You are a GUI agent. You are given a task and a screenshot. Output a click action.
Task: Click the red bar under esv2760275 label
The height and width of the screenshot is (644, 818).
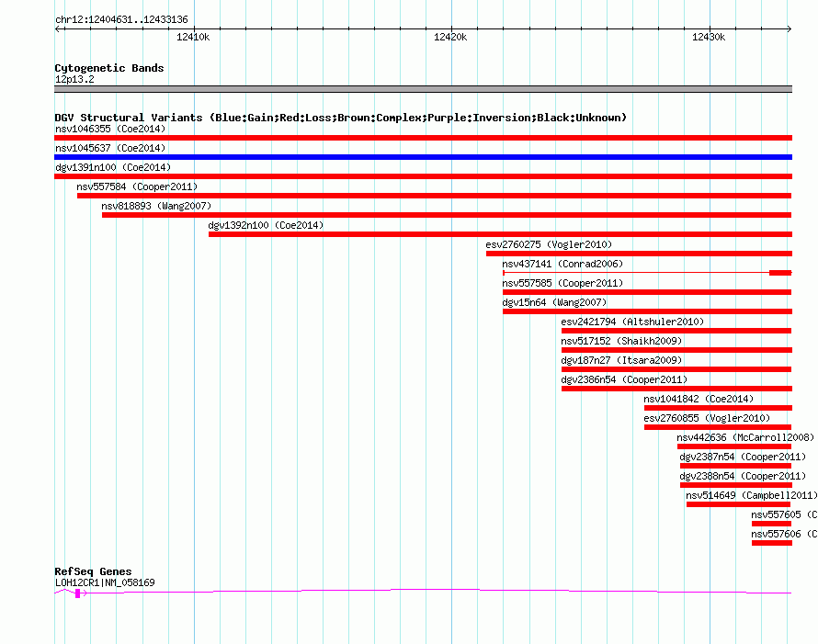(639, 254)
